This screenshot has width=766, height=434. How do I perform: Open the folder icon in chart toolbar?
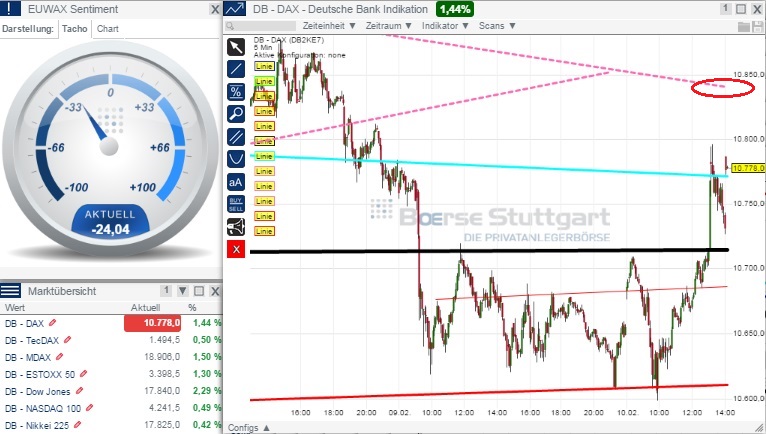point(744,26)
